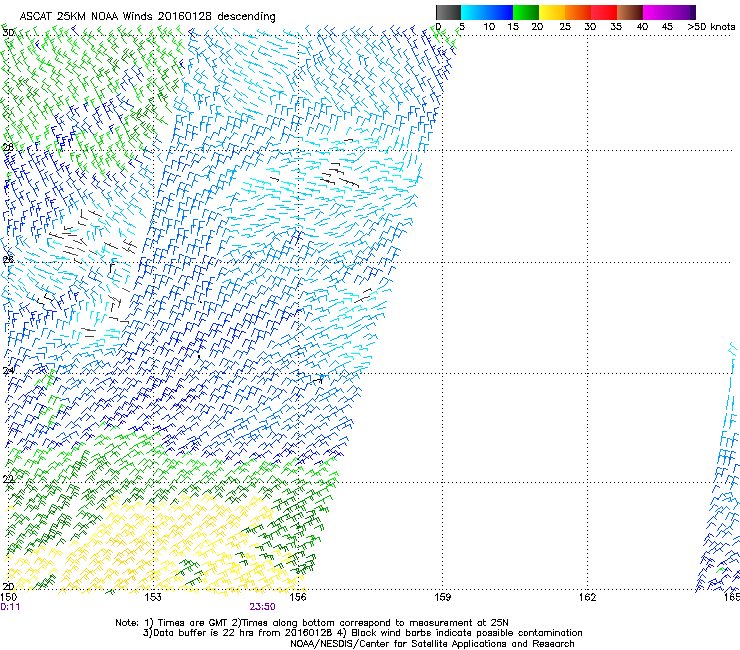Click the latitude label '22'

tap(8, 480)
